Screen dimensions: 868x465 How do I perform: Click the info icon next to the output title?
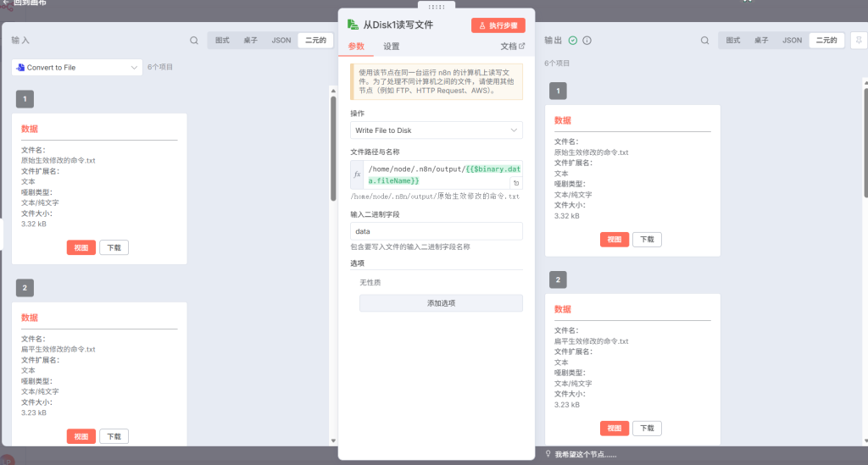[587, 40]
